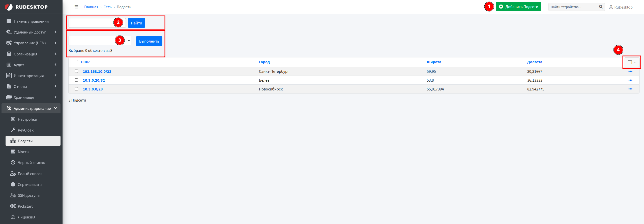644x224 pixels.
Task: Click the Главная breadcrumb link
Action: point(91,7)
